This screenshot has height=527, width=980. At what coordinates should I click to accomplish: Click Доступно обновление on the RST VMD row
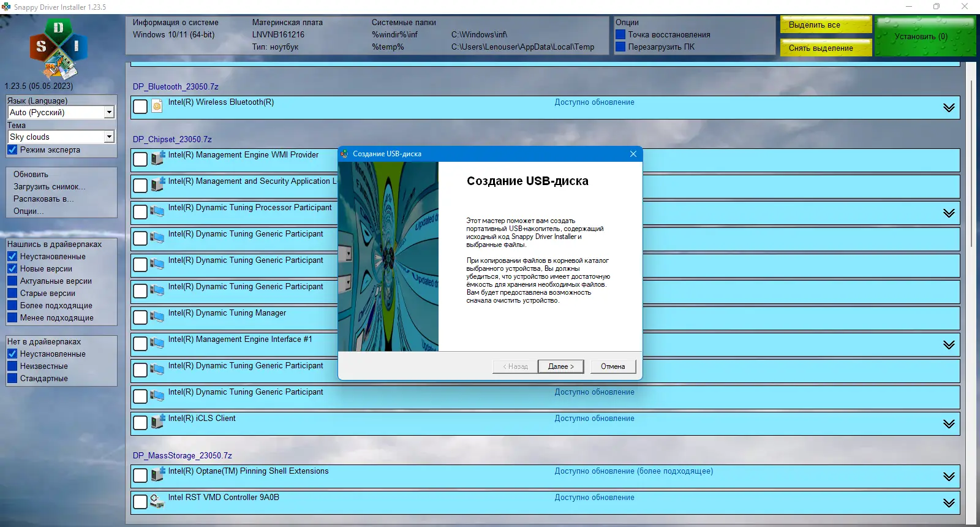(594, 498)
